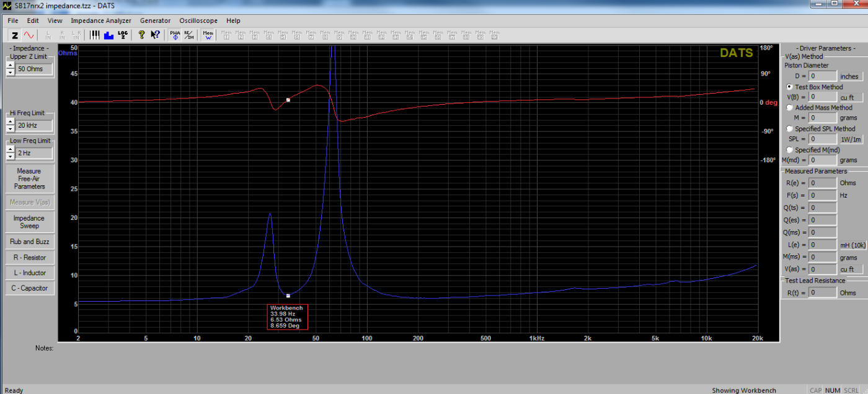The width and height of the screenshot is (868, 394).
Task: Click the added mass M input field
Action: click(822, 118)
